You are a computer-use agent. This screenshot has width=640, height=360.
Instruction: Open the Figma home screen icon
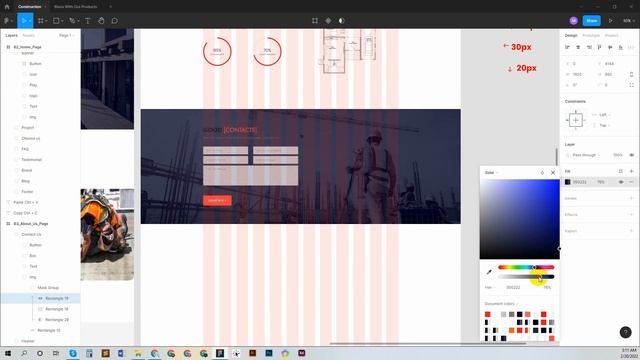click(7, 7)
